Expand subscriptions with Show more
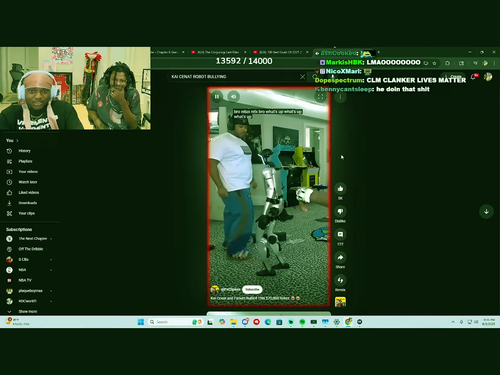The image size is (500, 375). pyautogui.click(x=29, y=311)
